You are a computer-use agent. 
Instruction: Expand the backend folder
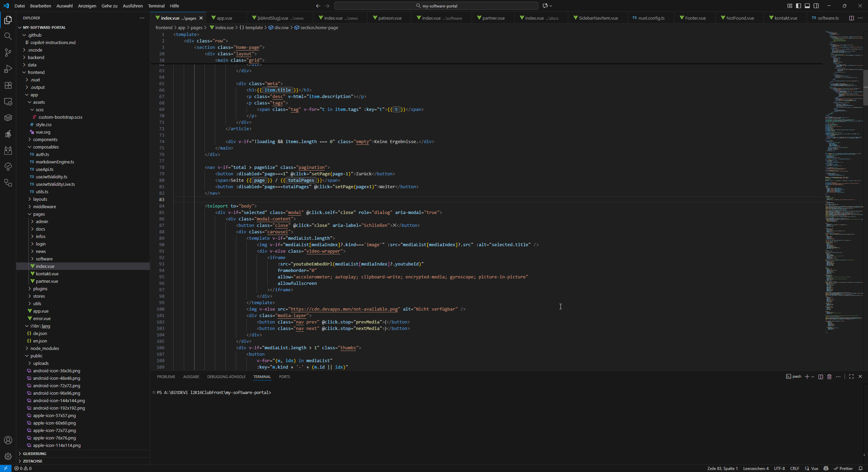[x=36, y=57]
